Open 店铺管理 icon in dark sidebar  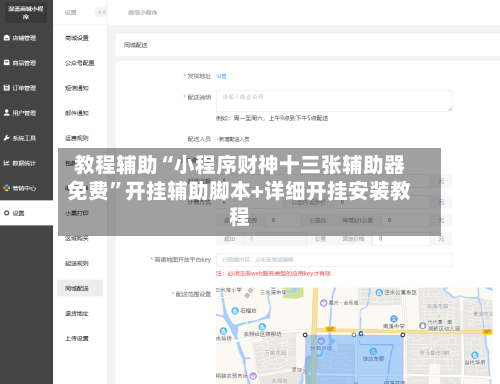click(6, 38)
